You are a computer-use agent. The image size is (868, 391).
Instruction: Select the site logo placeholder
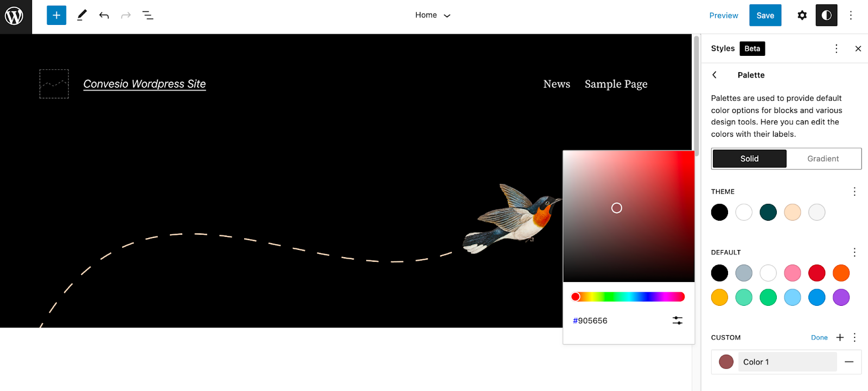pos(54,84)
